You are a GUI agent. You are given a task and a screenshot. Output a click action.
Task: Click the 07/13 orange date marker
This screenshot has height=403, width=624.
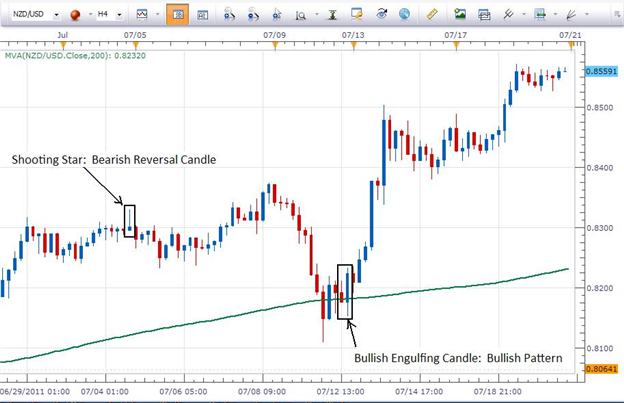click(x=353, y=45)
